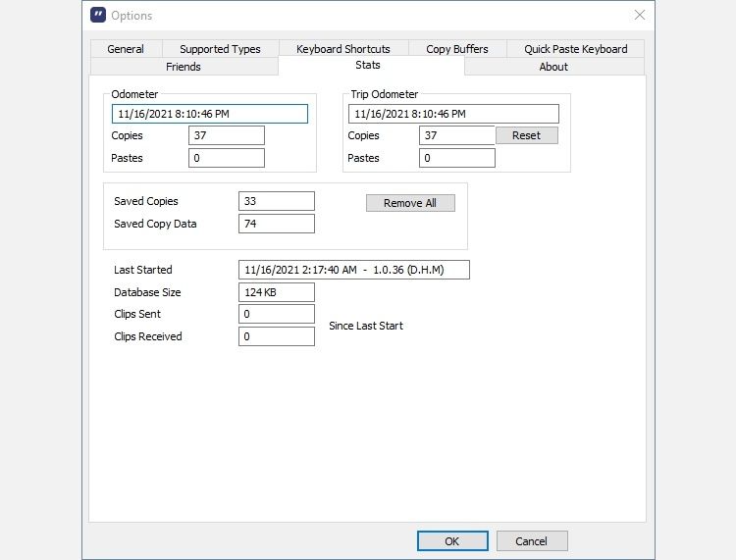Click the Clips Received field
Image resolution: width=736 pixels, height=560 pixels.
point(277,336)
